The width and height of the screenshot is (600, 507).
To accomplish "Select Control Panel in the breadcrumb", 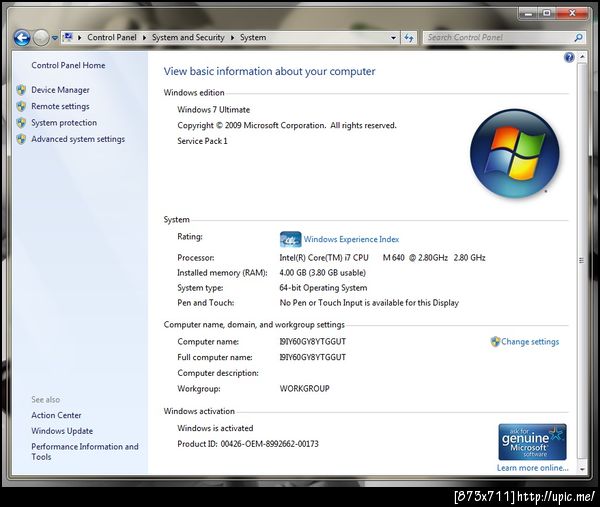I will pos(112,37).
